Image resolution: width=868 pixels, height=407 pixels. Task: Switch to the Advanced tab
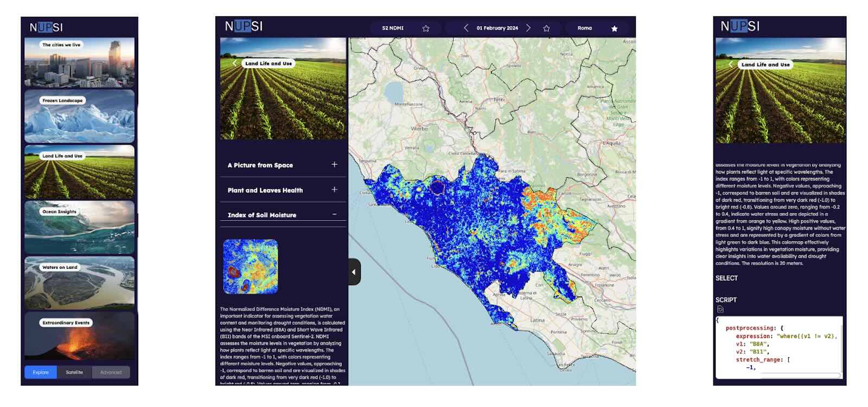tap(111, 372)
